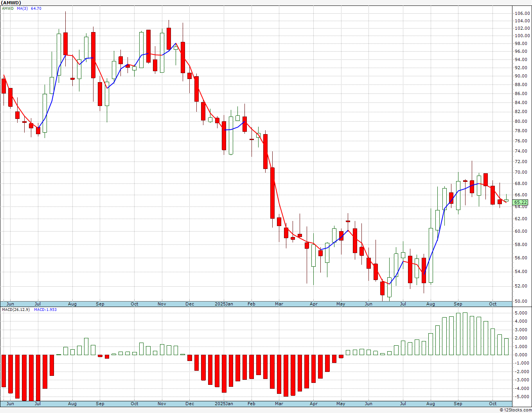Select the 84.00 price axis label
The width and height of the screenshot is (532, 413).
(522, 103)
